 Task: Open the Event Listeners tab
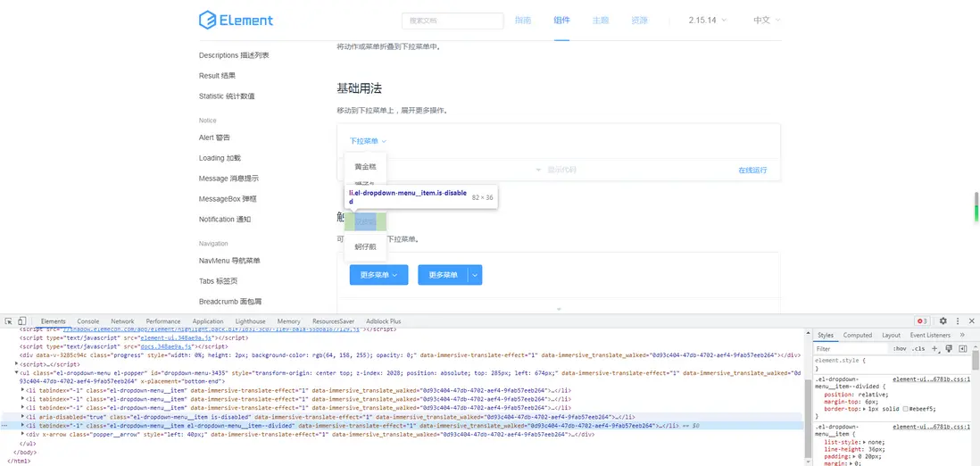tap(931, 336)
